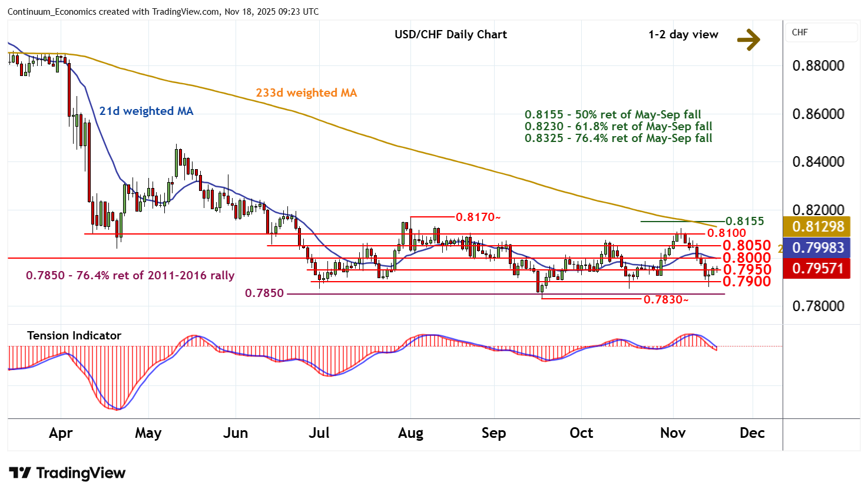Select the gold 0.81298 price tag
Image resolution: width=868 pixels, height=495 pixels.
click(x=817, y=226)
